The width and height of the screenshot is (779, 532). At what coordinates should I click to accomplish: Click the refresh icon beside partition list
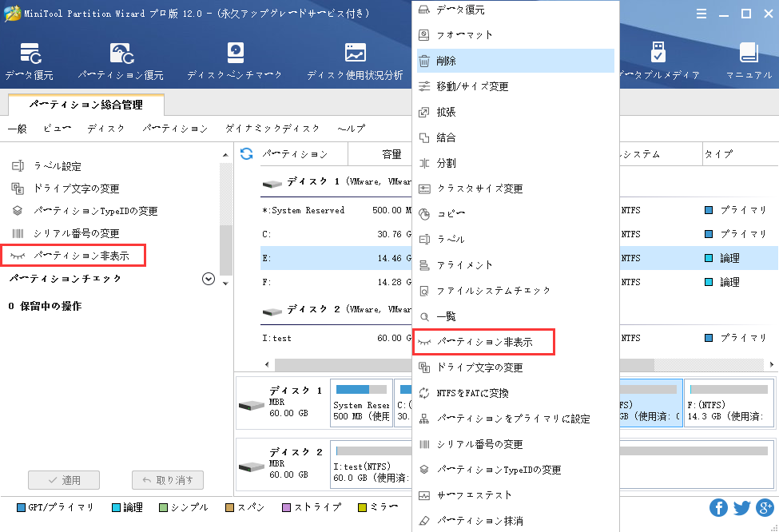[x=247, y=153]
